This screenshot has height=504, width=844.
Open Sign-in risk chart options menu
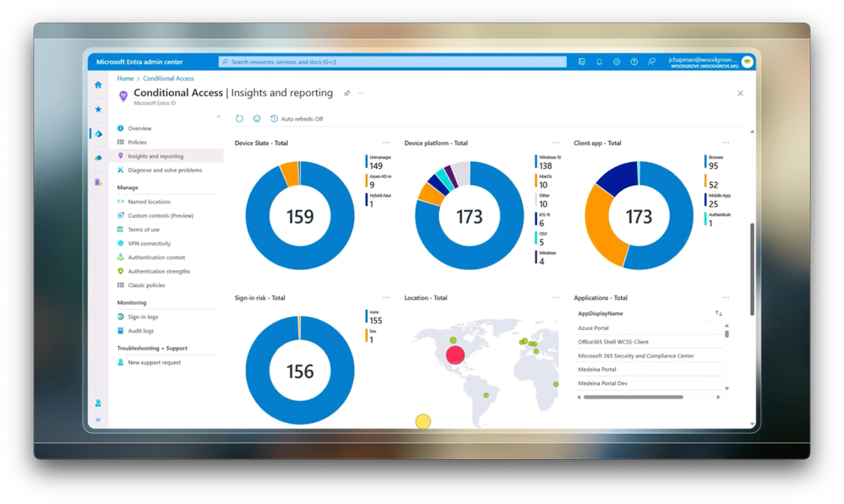click(386, 297)
